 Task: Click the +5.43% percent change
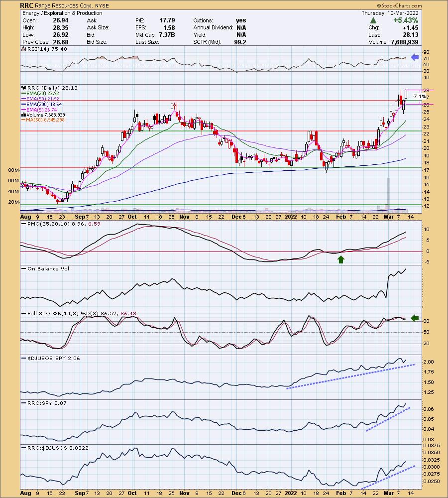[406, 20]
